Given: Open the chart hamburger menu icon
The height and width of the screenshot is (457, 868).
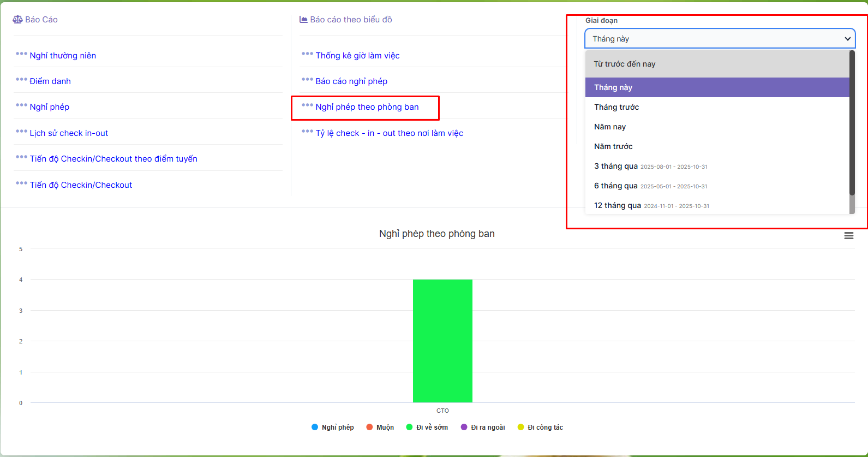Looking at the screenshot, I should [x=848, y=236].
